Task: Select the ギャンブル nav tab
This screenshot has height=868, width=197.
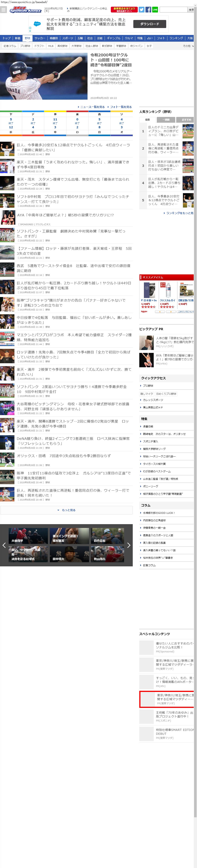Action: tap(114, 38)
